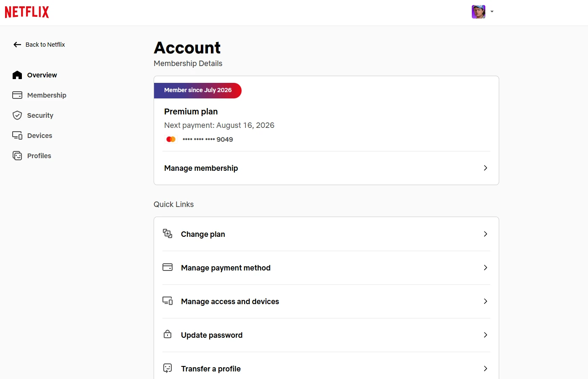Expand Manage membership with its chevron
This screenshot has height=379, width=588.
click(x=485, y=168)
